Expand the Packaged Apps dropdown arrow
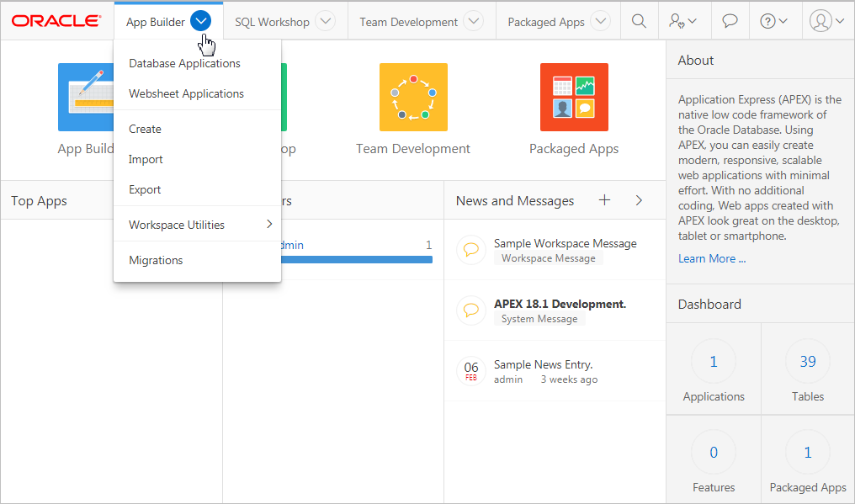Image resolution: width=855 pixels, height=504 pixels. click(600, 22)
